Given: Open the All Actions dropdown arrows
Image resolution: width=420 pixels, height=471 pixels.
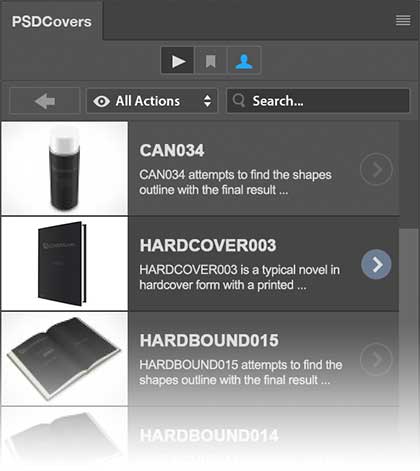Looking at the screenshot, I should coord(207,101).
